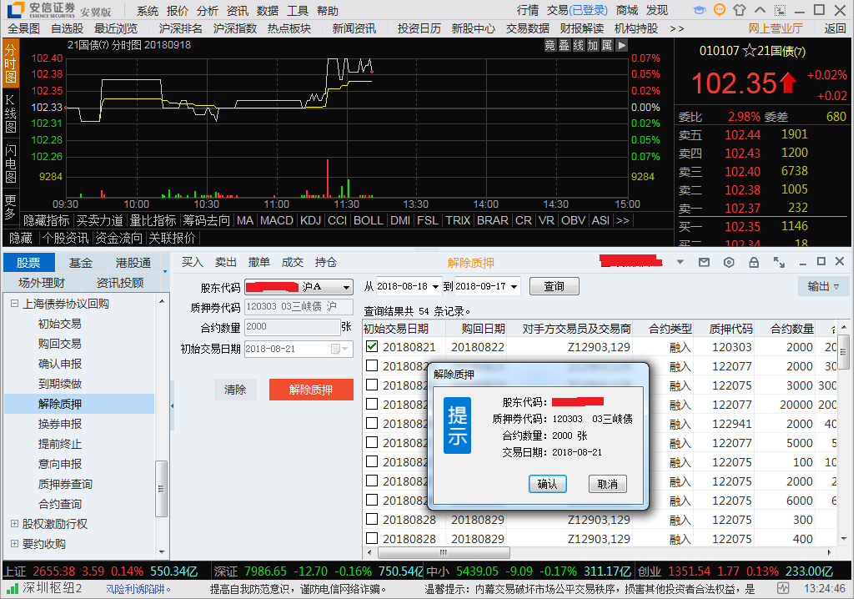Click the calendar icon in 初始交易日期 field
Screen dimensions: 868x599
click(x=335, y=349)
